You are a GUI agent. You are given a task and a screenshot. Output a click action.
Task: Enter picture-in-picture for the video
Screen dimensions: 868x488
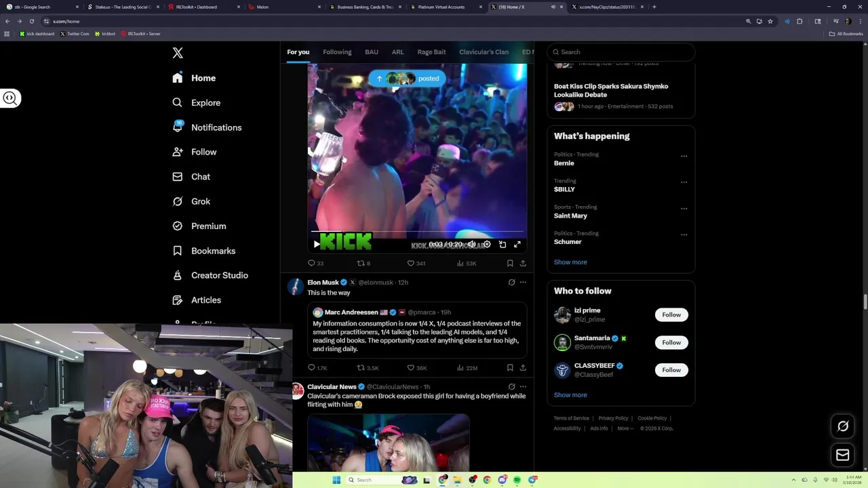tap(502, 244)
